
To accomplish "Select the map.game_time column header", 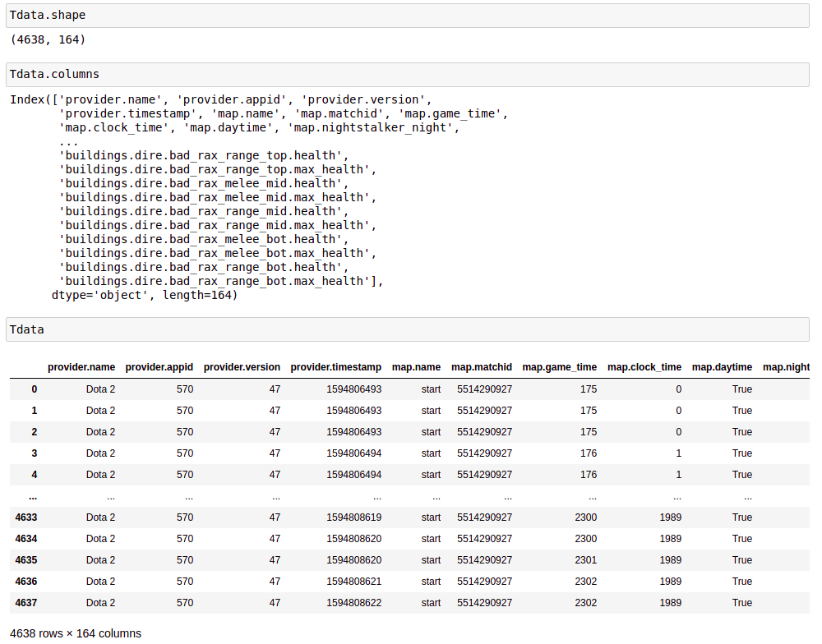I will 560,367.
